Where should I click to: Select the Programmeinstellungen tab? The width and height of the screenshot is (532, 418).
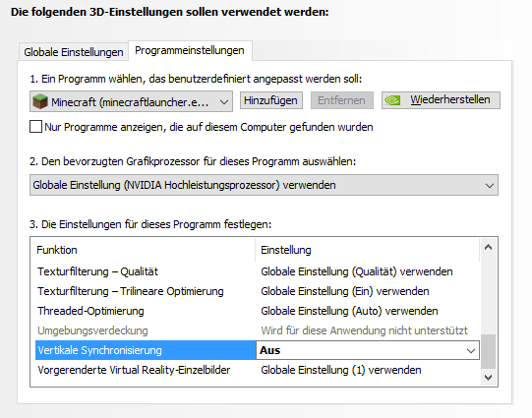[x=190, y=50]
